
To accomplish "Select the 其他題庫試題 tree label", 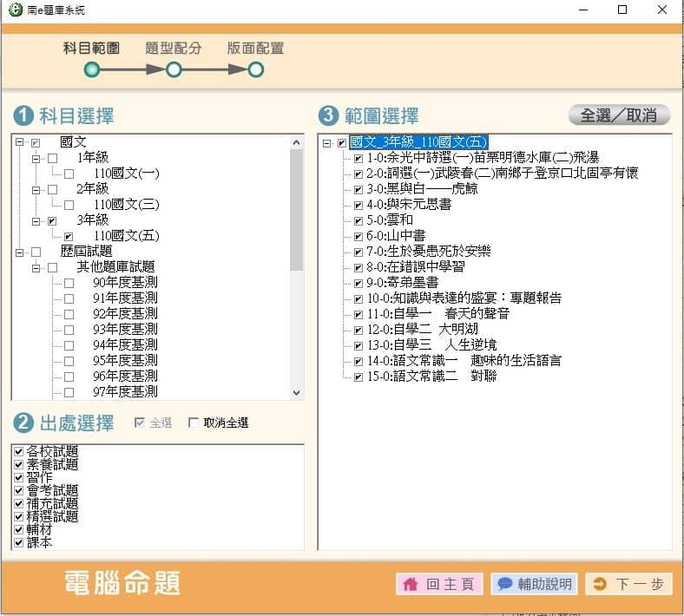I will (x=115, y=267).
